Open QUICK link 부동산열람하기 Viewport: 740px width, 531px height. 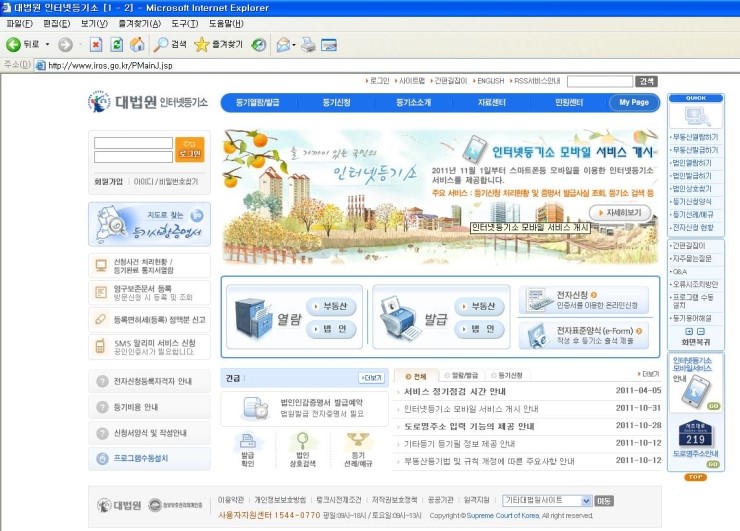coord(695,137)
